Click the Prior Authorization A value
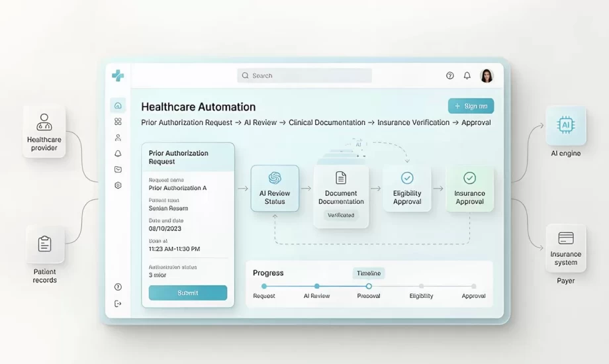The height and width of the screenshot is (364, 609). [x=177, y=188]
